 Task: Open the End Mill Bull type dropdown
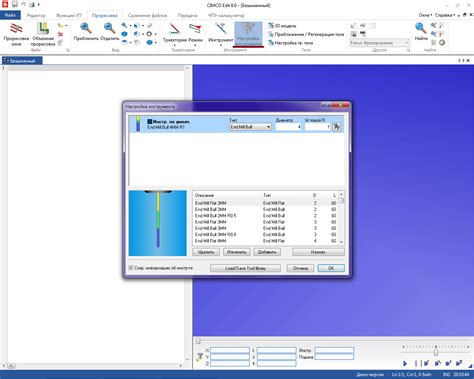pos(250,127)
